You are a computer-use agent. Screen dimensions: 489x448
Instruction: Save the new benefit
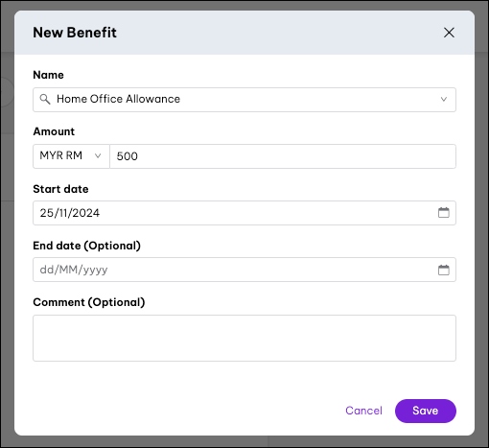(426, 411)
